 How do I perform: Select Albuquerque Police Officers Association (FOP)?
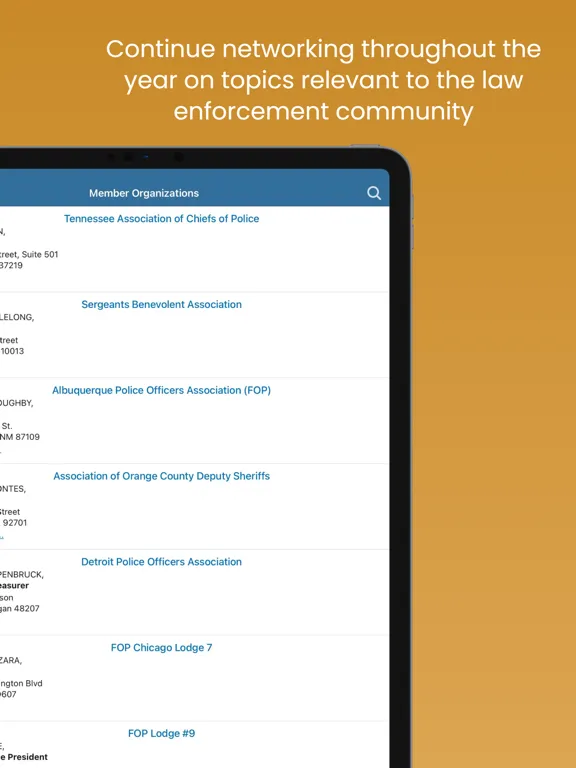(x=161, y=390)
